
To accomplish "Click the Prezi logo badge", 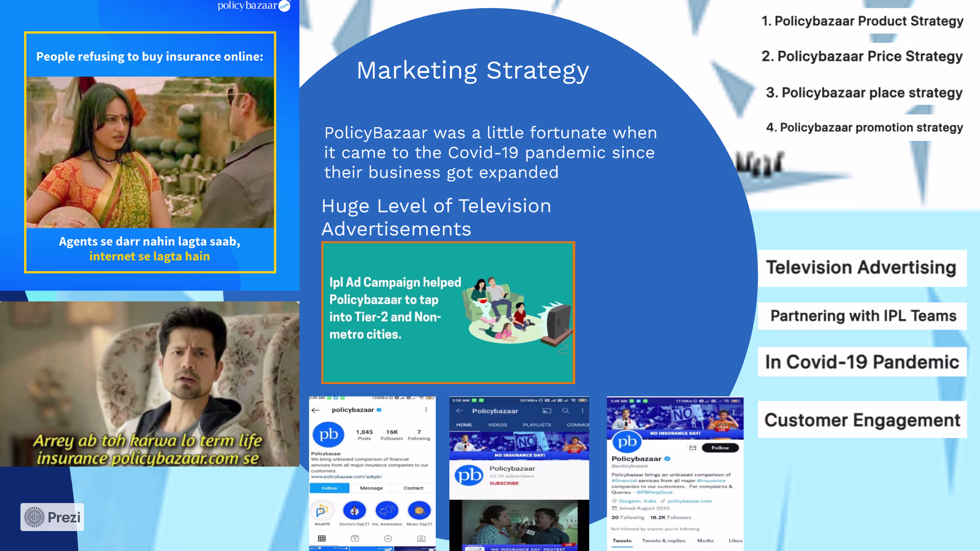I will coord(52,517).
